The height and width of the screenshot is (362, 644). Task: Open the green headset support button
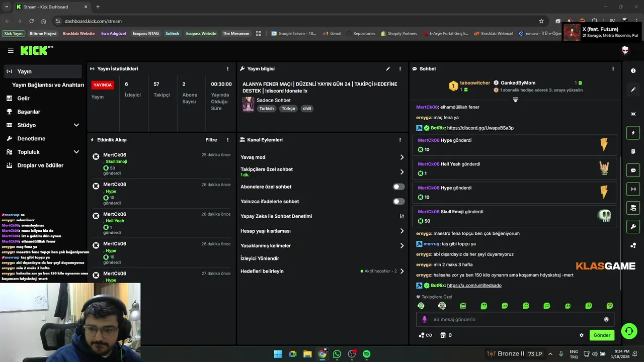tap(629, 331)
